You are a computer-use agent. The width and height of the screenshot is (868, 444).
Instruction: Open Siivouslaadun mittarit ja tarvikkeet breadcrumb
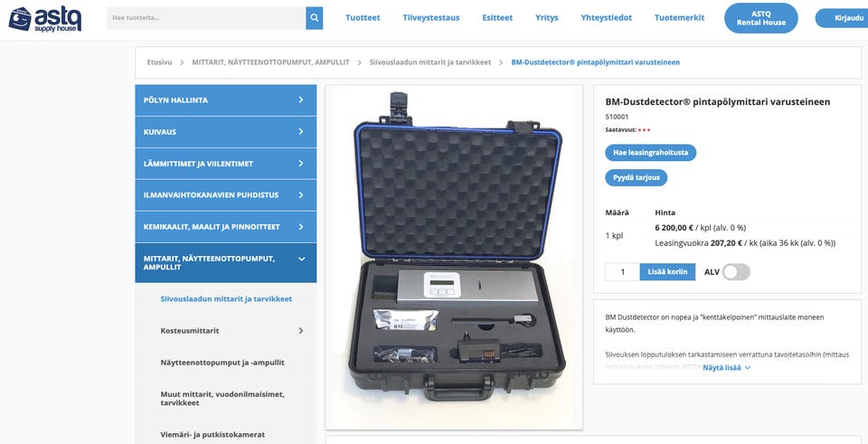(x=430, y=62)
